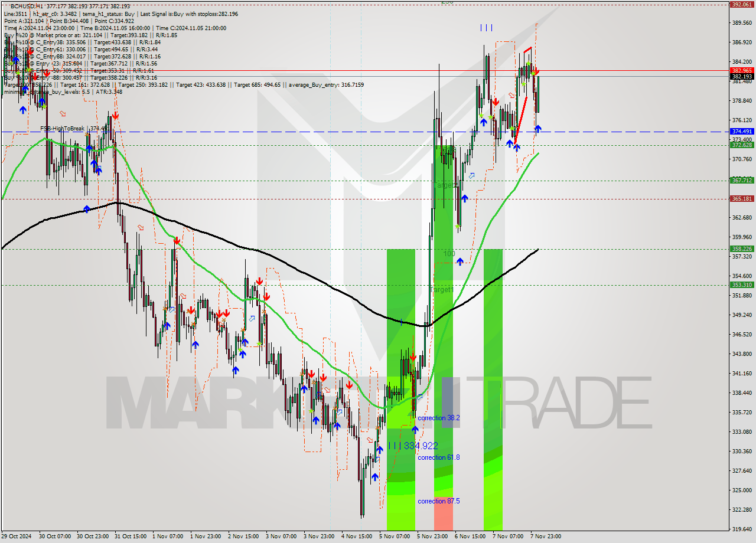Click the 392.061 red price tag
Image resolution: width=756 pixels, height=543 pixels.
pyautogui.click(x=742, y=4)
